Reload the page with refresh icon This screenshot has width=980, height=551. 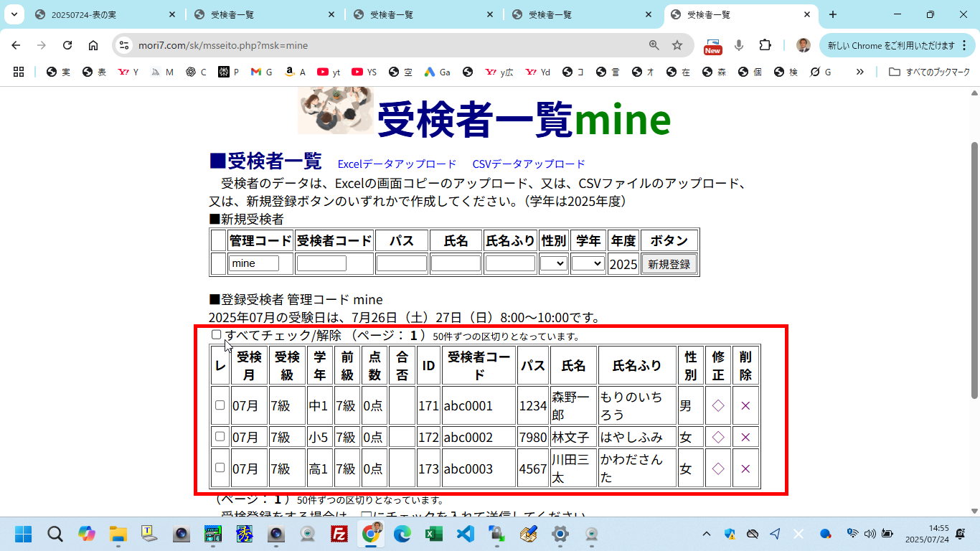tap(67, 45)
